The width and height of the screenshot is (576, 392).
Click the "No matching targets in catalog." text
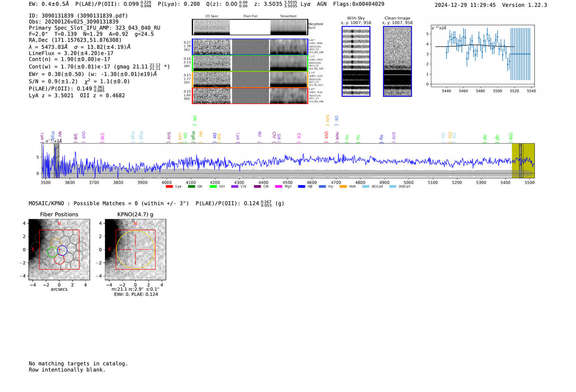78,364
